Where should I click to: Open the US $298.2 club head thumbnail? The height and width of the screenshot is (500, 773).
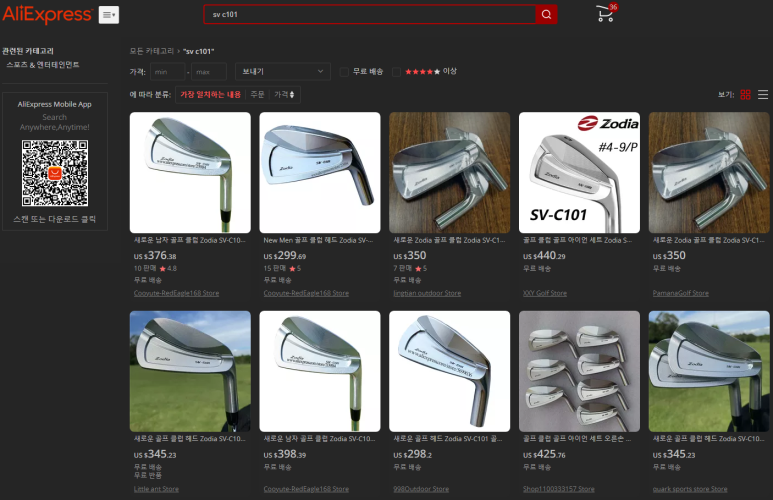point(450,371)
